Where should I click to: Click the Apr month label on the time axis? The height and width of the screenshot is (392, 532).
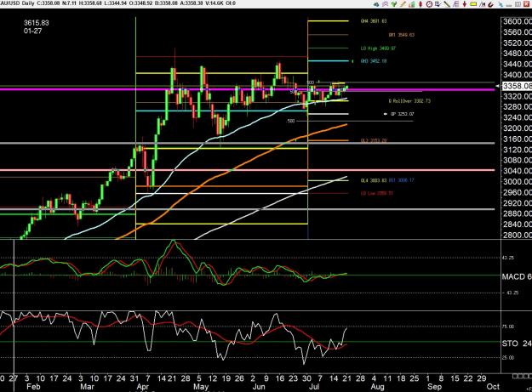tap(143, 387)
